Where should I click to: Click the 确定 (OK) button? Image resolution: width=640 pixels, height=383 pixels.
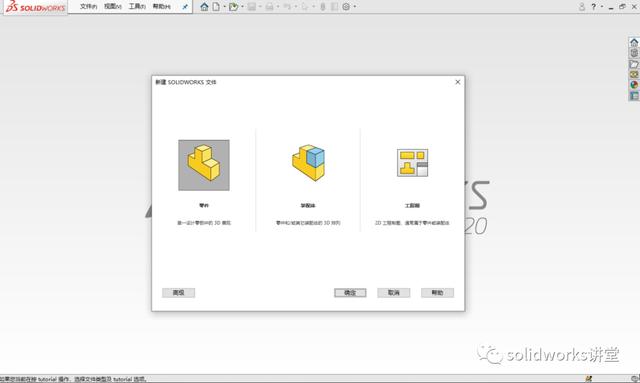(x=350, y=293)
